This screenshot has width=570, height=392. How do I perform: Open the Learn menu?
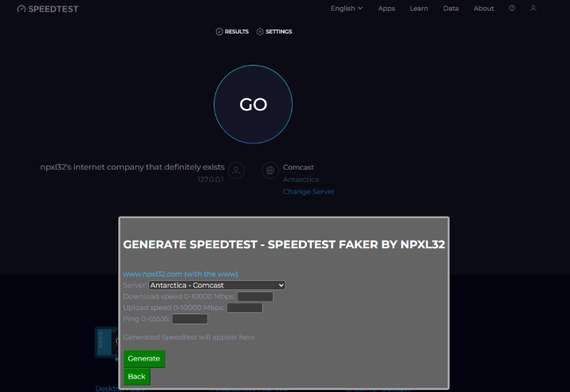point(419,9)
